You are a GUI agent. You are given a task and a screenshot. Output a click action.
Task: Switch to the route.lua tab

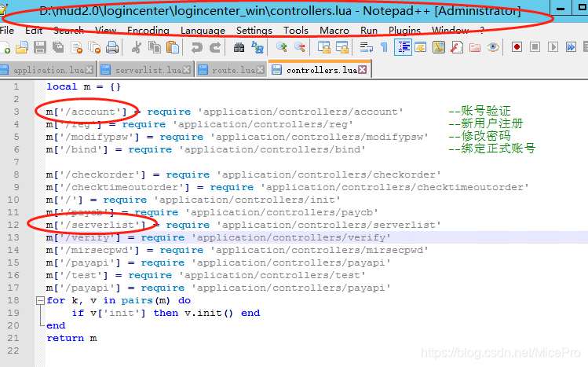231,70
